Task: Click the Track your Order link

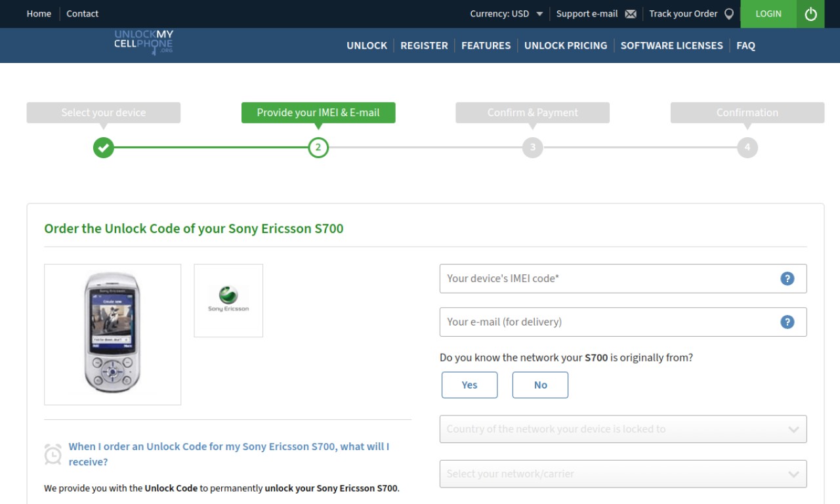Action: point(683,14)
